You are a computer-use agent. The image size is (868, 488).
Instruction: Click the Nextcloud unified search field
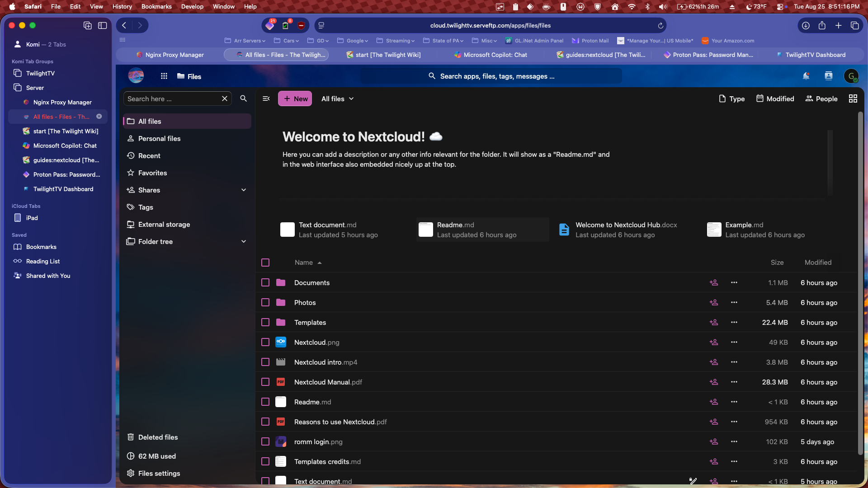tap(491, 76)
